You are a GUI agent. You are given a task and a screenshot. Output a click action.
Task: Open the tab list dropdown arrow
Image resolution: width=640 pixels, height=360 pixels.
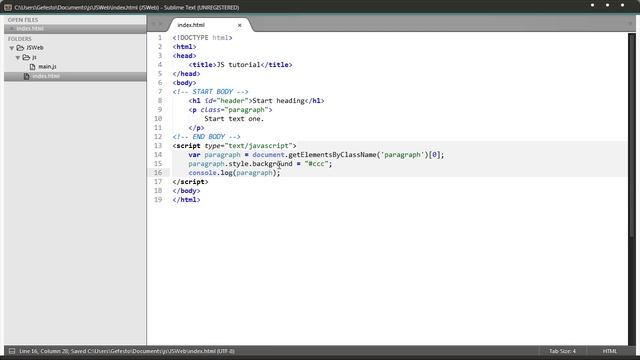tap(630, 24)
